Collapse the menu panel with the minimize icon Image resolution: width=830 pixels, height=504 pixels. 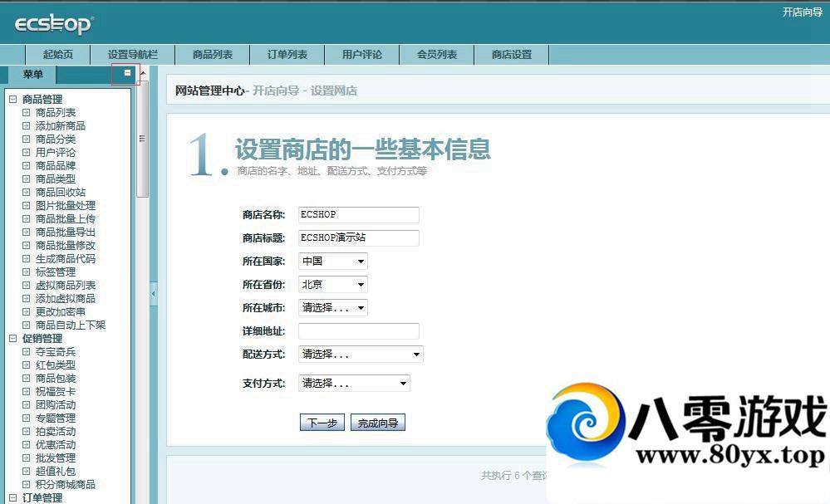click(x=127, y=73)
